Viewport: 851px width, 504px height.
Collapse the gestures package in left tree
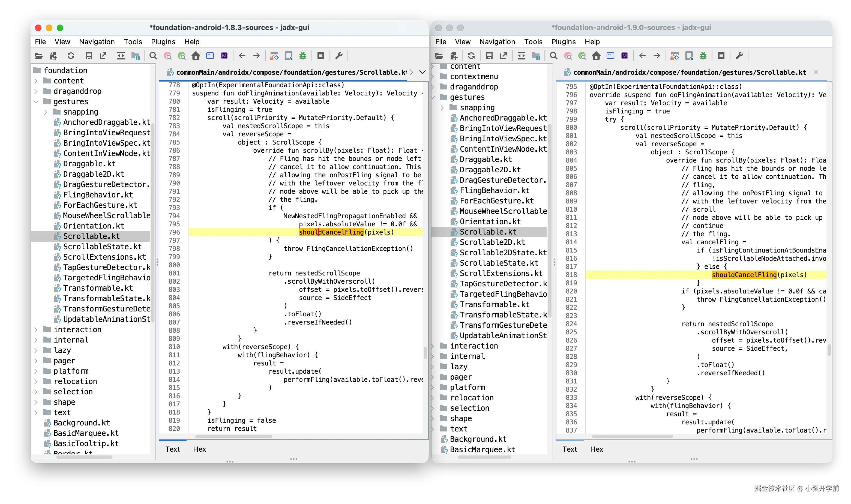[x=36, y=101]
